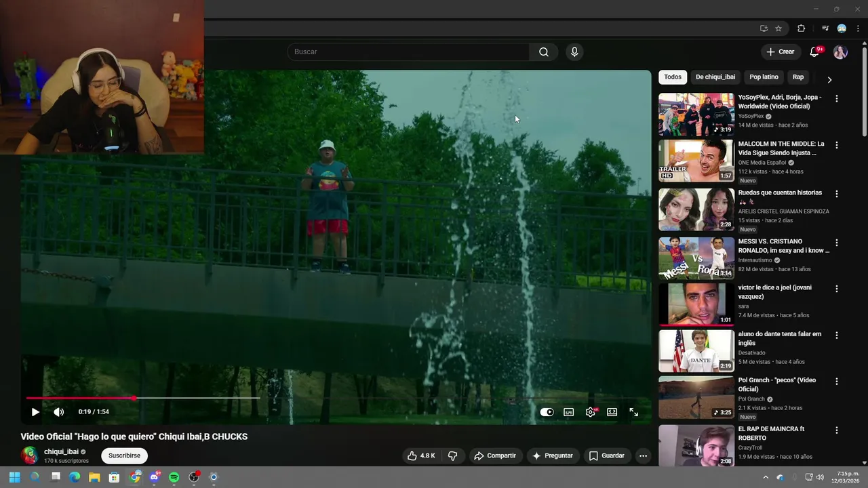Open the chiqui_ibai channel name link

(61, 452)
